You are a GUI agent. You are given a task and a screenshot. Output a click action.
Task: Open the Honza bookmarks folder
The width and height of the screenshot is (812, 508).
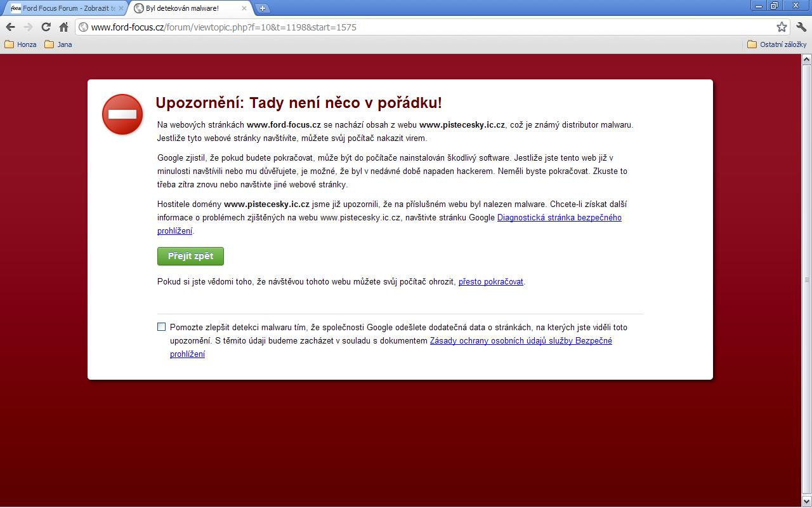click(21, 44)
